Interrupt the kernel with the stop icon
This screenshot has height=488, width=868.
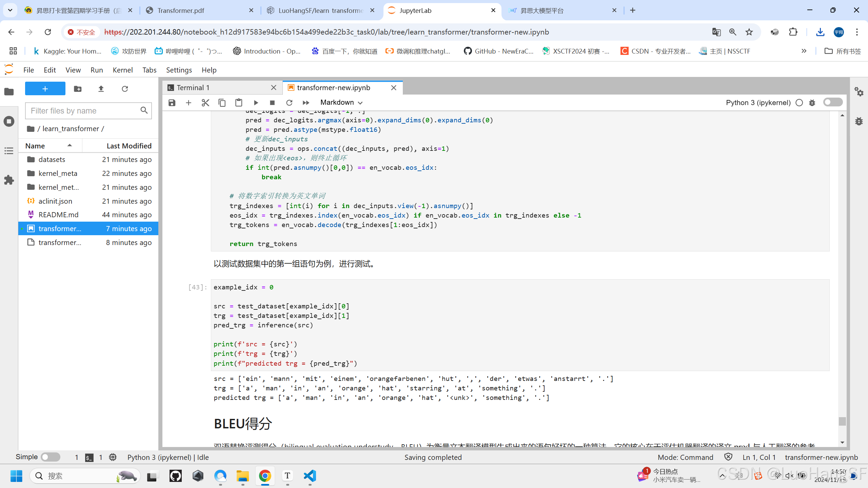click(x=272, y=102)
